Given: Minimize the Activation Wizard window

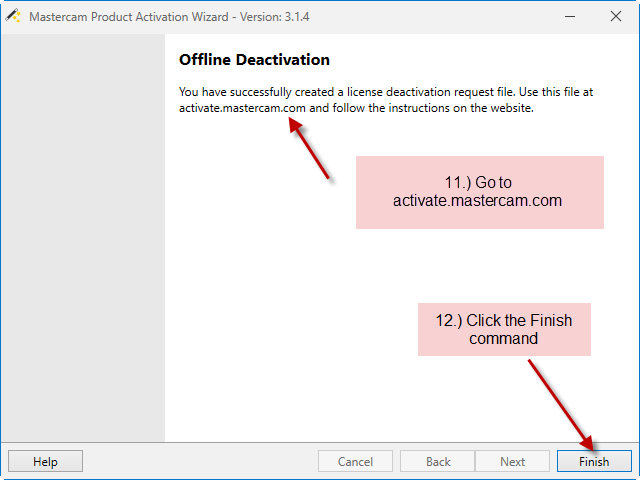Looking at the screenshot, I should (x=570, y=16).
